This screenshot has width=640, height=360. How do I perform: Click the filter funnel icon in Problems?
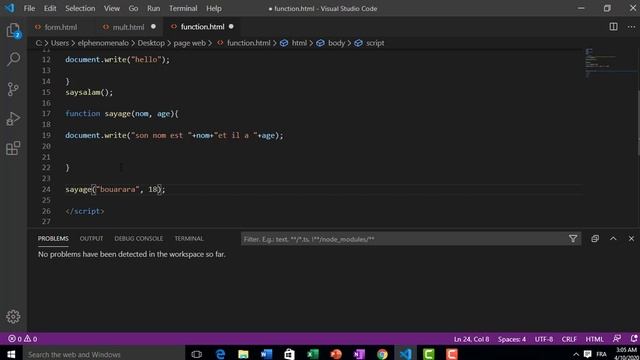pyautogui.click(x=573, y=239)
